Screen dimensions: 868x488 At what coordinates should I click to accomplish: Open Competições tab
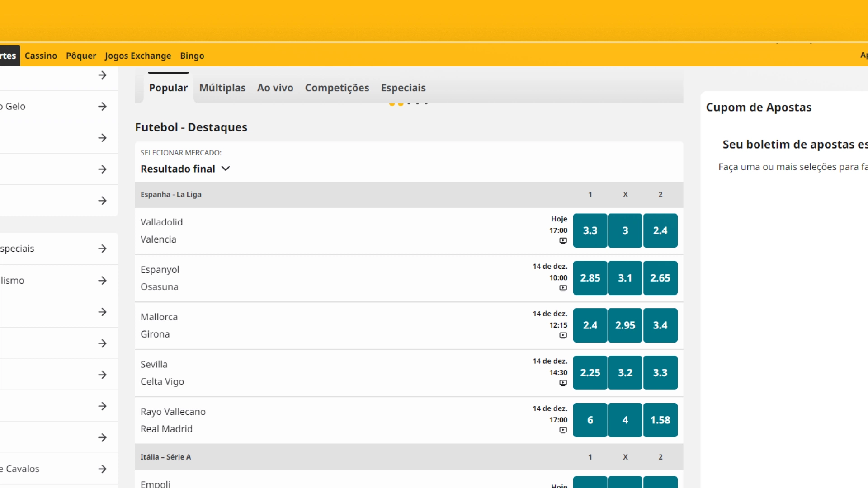(x=337, y=88)
